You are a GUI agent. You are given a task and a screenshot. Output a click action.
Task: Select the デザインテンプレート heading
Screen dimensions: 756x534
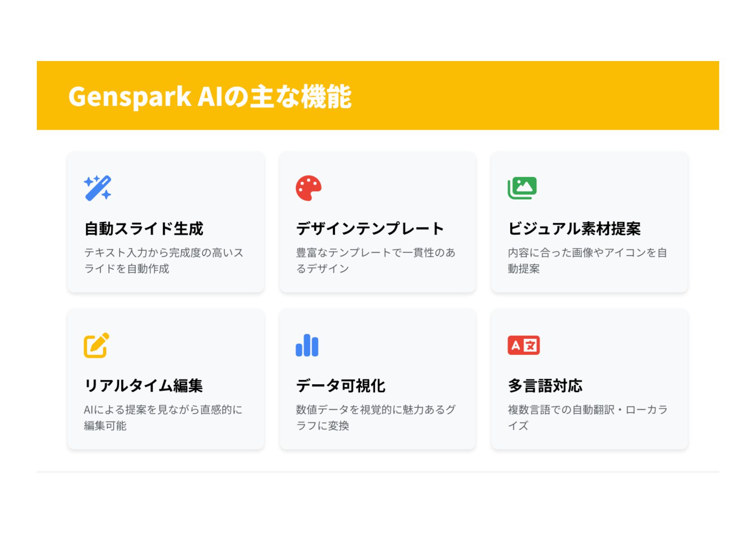click(x=370, y=229)
